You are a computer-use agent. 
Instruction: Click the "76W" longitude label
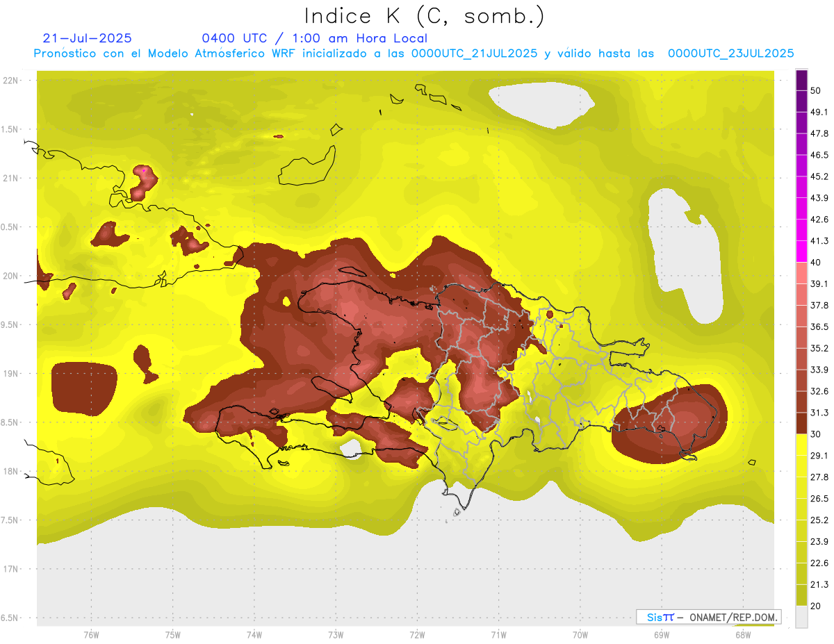click(91, 635)
